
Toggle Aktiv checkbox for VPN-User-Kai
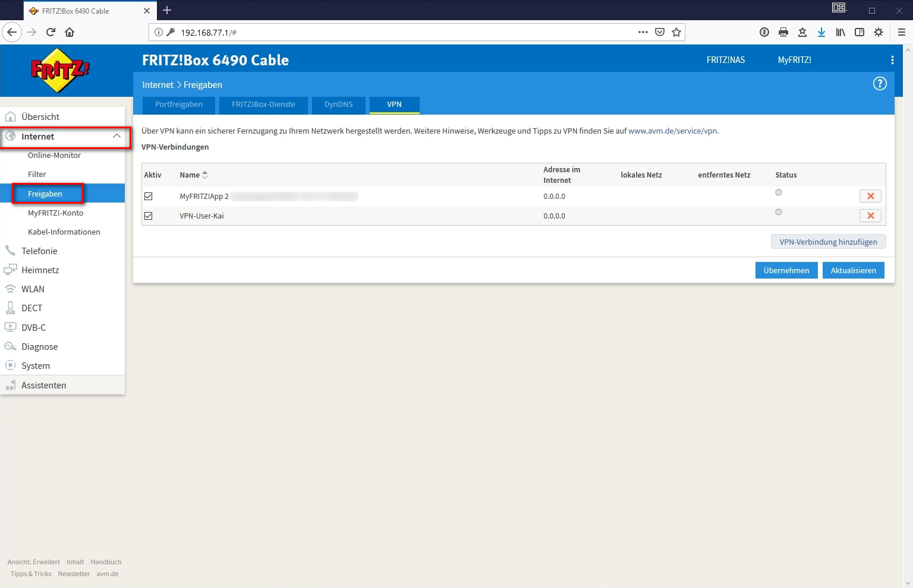[x=149, y=216]
